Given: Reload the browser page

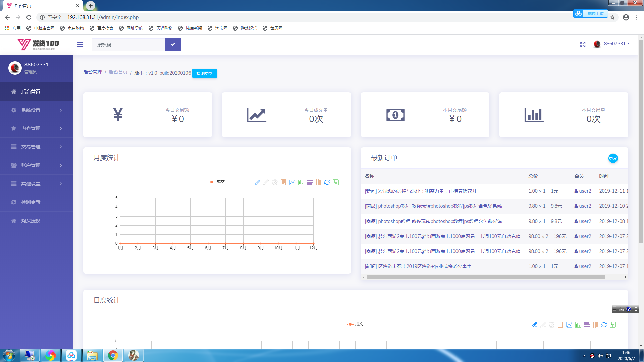Looking at the screenshot, I should 29,17.
